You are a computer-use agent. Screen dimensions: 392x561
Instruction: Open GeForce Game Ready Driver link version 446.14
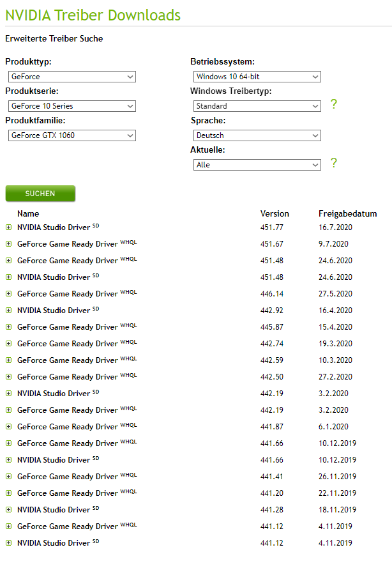[68, 294]
